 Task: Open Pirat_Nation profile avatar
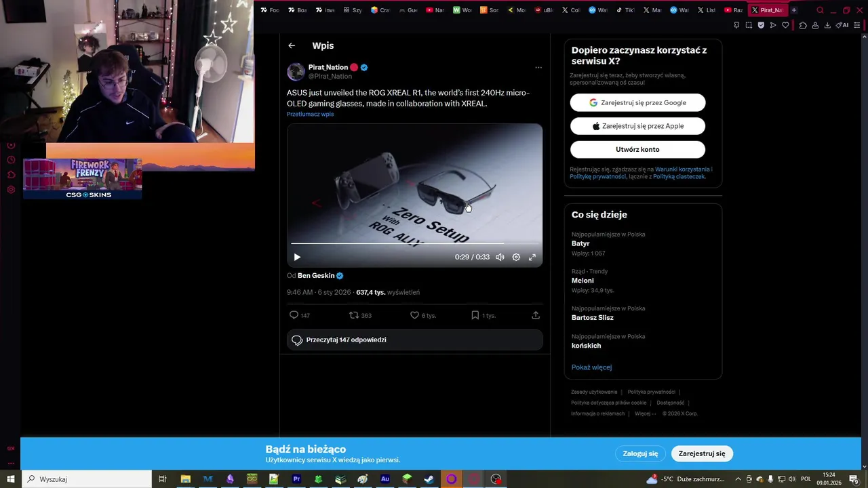click(296, 71)
